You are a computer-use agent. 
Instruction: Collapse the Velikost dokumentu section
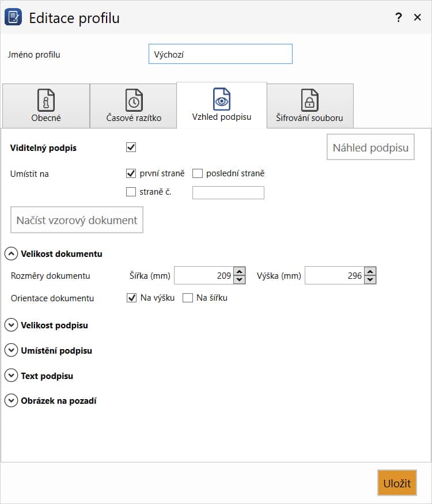[12, 253]
